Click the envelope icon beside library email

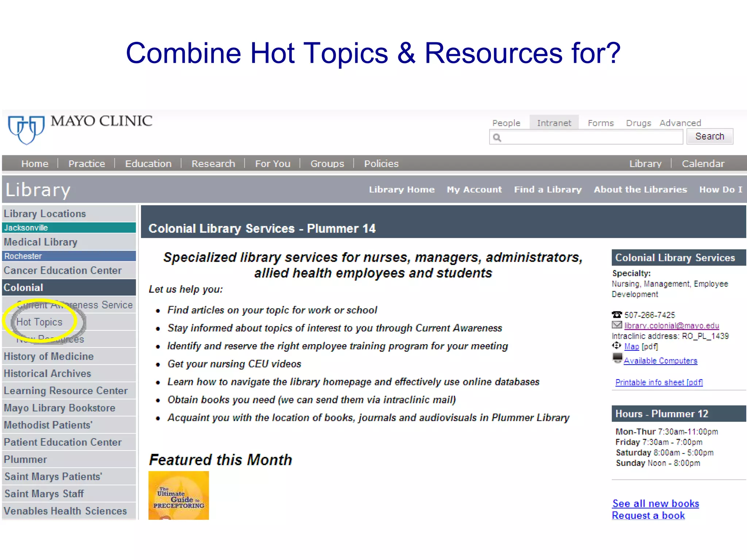(617, 325)
